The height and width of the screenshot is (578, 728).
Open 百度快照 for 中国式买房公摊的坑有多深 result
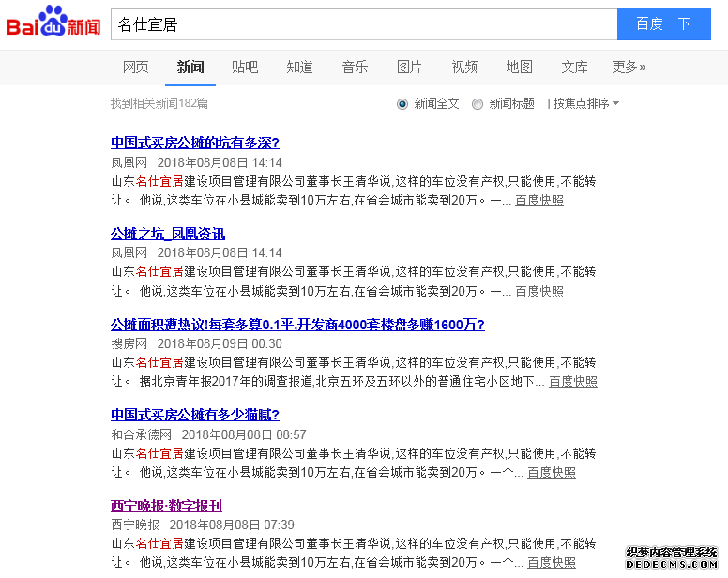click(539, 201)
